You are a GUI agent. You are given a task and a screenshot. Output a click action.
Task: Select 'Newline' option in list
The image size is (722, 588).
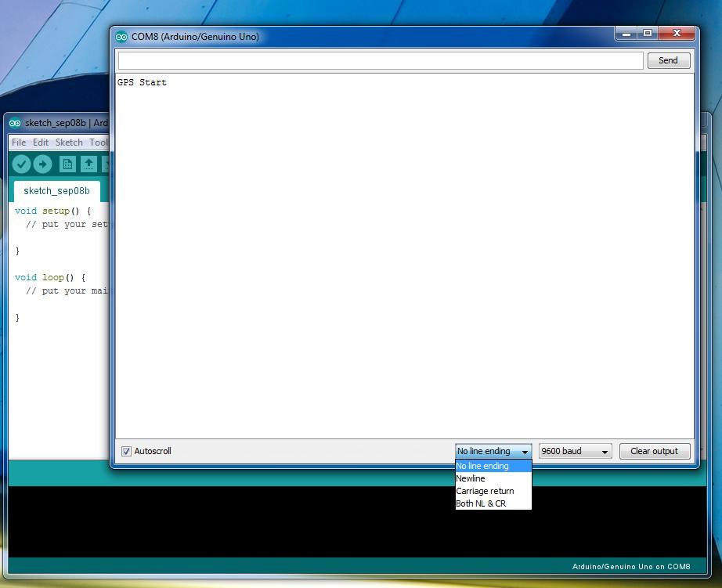[x=493, y=478]
